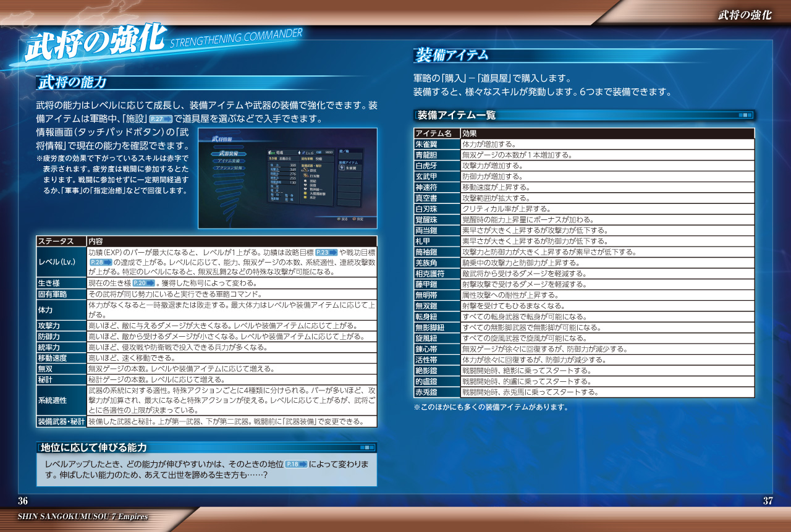Select the 系統適性 status row label

pos(61,400)
